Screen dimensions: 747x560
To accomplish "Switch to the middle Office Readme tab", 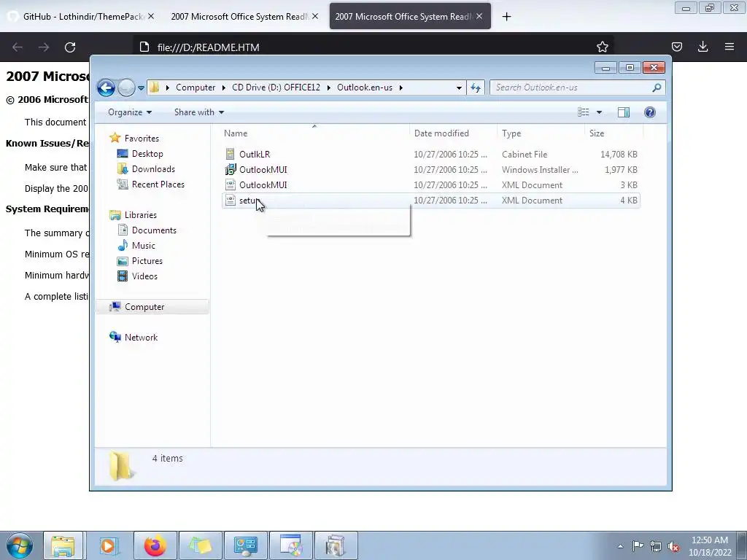I will point(239,17).
